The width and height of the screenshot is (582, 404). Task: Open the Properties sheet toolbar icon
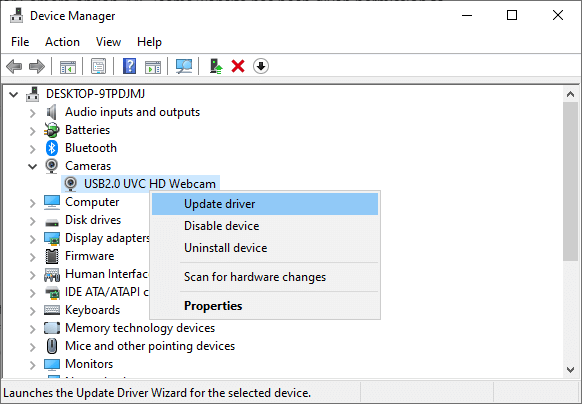click(98, 66)
